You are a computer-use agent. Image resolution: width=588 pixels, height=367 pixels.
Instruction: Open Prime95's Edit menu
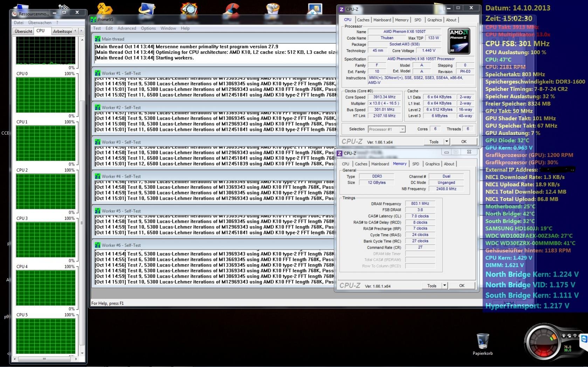pyautogui.click(x=109, y=28)
